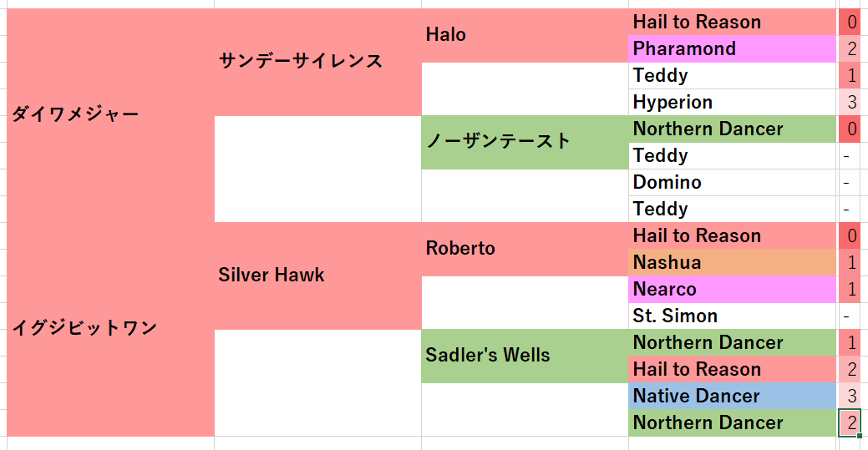
Task: Select the number 1 beside Nashua
Action: pyautogui.click(x=849, y=262)
